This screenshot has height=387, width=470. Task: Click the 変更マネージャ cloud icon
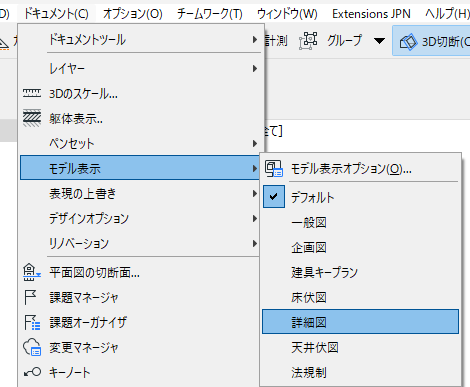[32, 347]
